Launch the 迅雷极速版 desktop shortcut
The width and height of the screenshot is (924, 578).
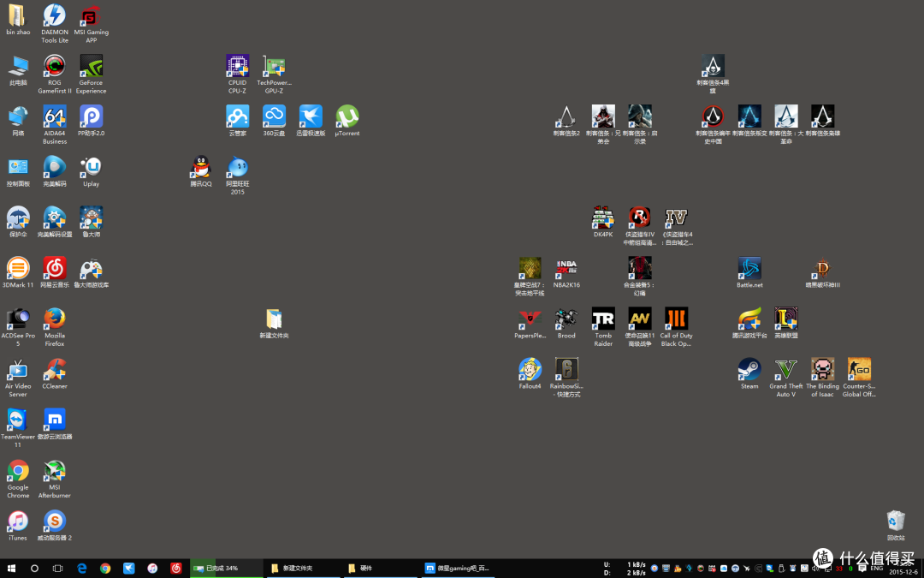pos(311,121)
